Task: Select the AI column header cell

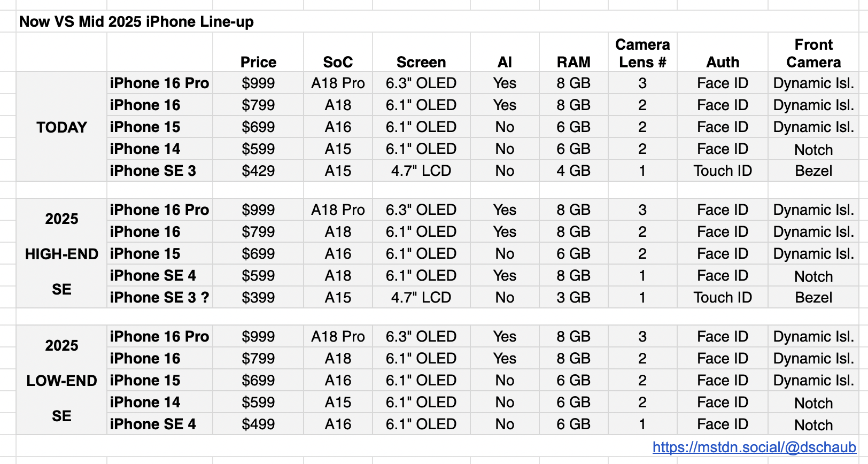Action: 505,62
